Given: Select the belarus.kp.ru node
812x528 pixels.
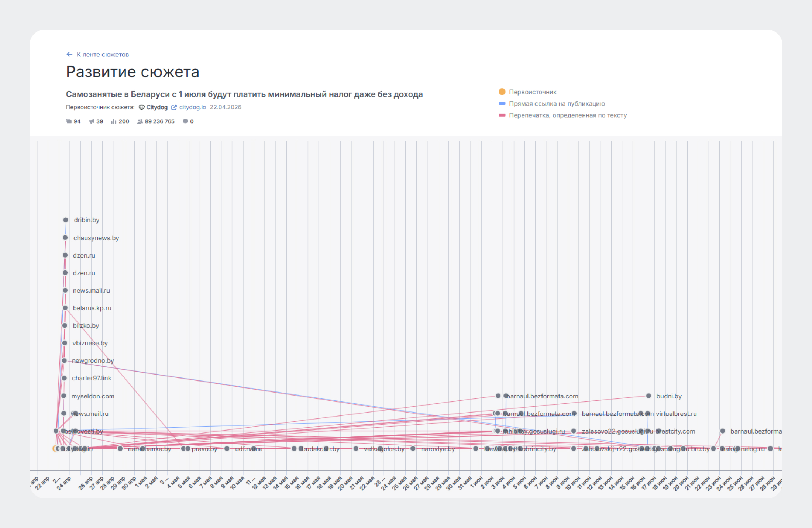Looking at the screenshot, I should click(x=65, y=308).
